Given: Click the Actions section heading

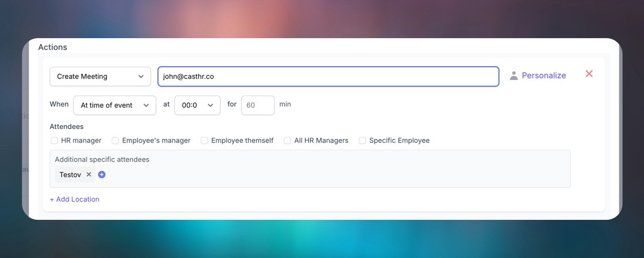Looking at the screenshot, I should [x=53, y=47].
